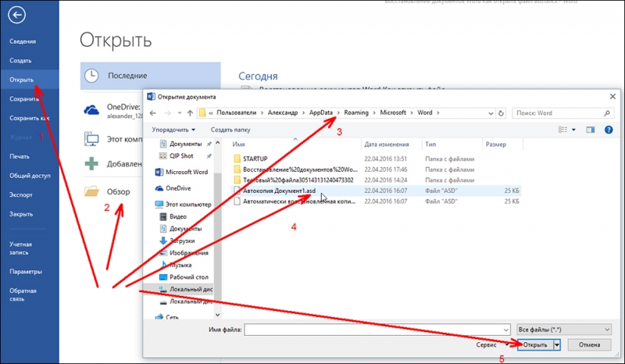This screenshot has height=364, width=625.
Task: Select folder Восстановление%20документов%20Wo...
Action: tap(300, 170)
